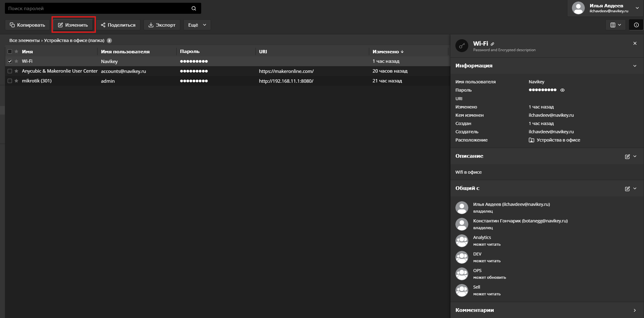The width and height of the screenshot is (644, 318).
Task: Edit description using the pencil icon
Action: [x=627, y=157]
